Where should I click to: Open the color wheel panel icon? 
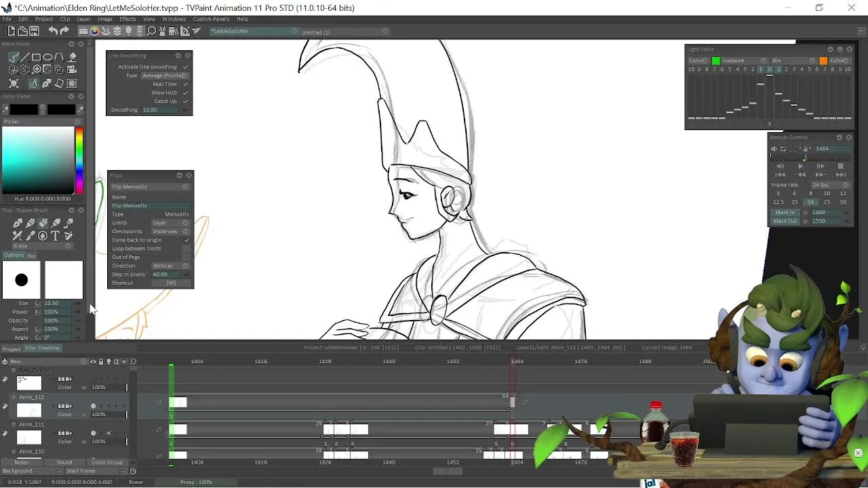tap(94, 30)
